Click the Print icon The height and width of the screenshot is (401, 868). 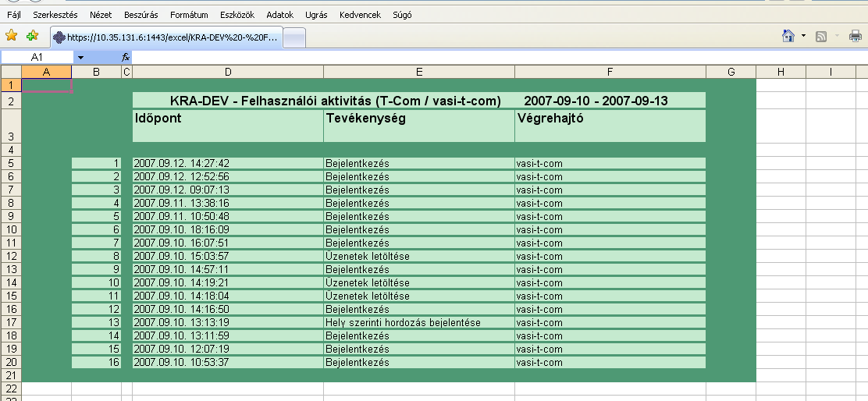pyautogui.click(x=856, y=37)
